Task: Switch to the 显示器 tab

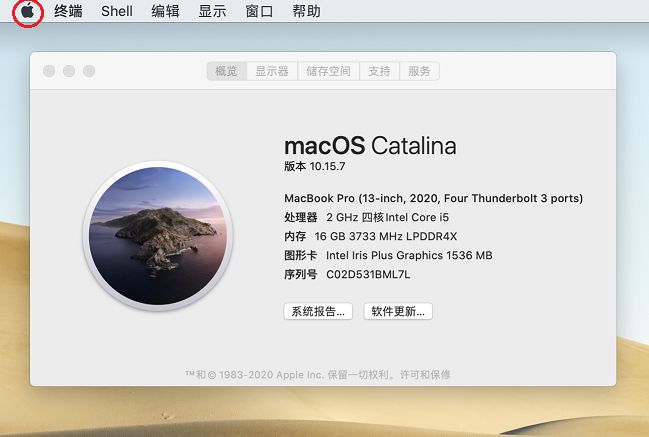Action: coord(272,71)
